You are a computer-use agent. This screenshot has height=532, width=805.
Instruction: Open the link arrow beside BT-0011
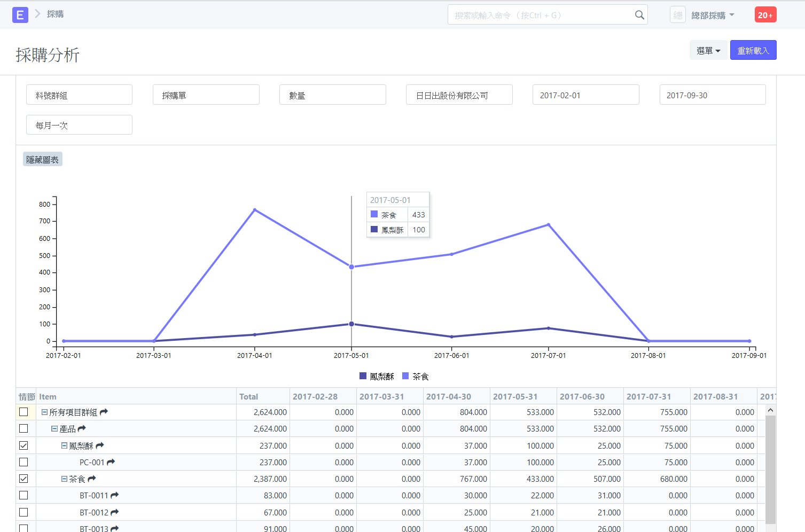coord(115,495)
